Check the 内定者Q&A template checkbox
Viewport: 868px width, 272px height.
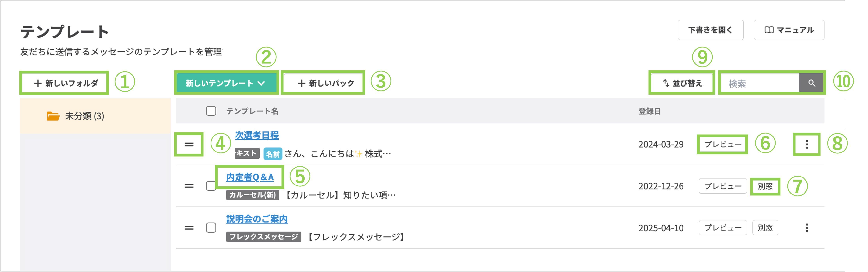point(211,186)
